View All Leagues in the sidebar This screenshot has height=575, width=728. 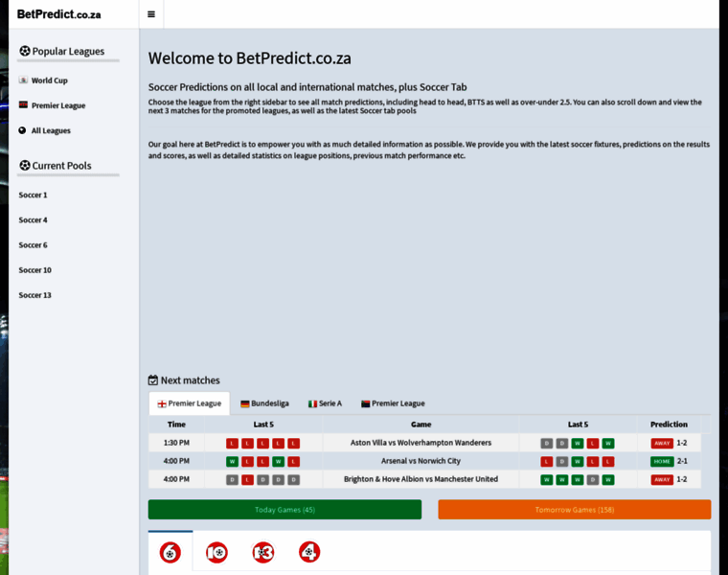(x=51, y=130)
